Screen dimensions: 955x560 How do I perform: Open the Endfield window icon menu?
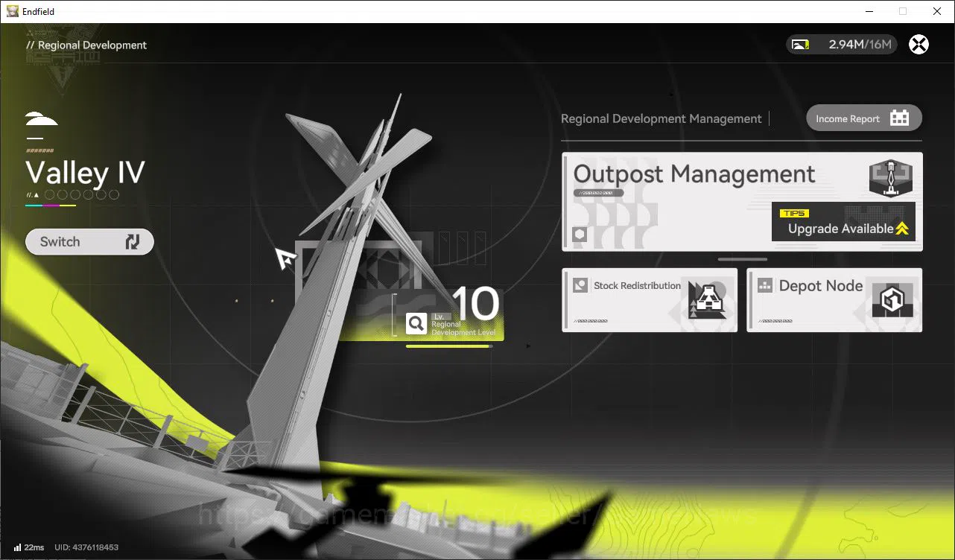12,11
